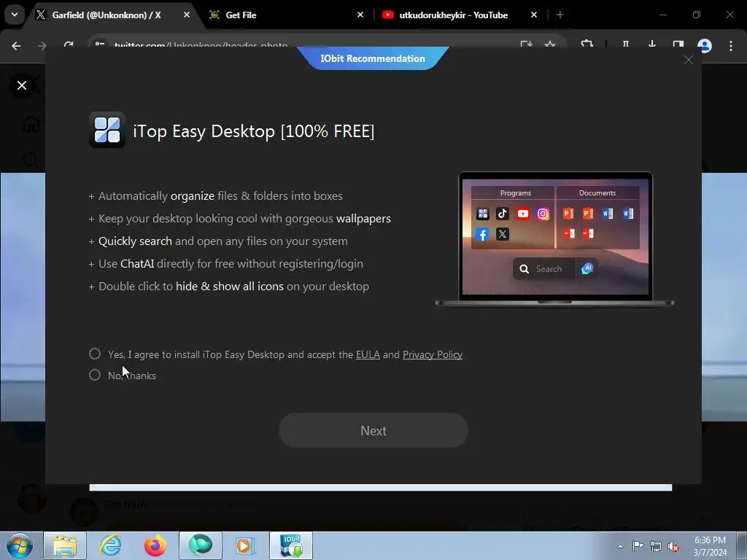Close the Twitter header photo viewer
Viewport: 747px width, 560px height.
click(x=21, y=85)
